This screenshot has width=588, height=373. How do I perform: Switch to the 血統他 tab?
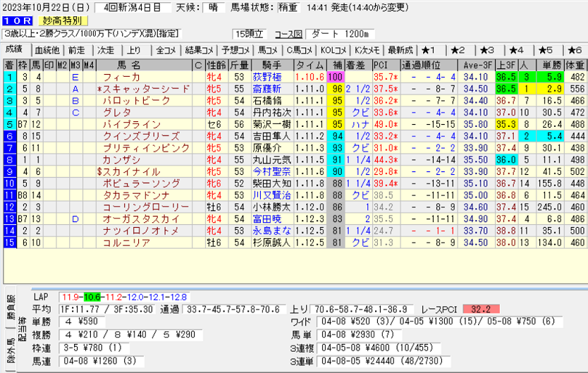(47, 50)
